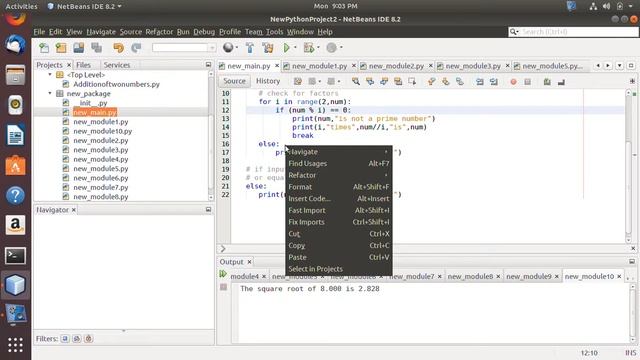Click the Source view button
Image resolution: width=640 pixels, height=360 pixels.
234,81
